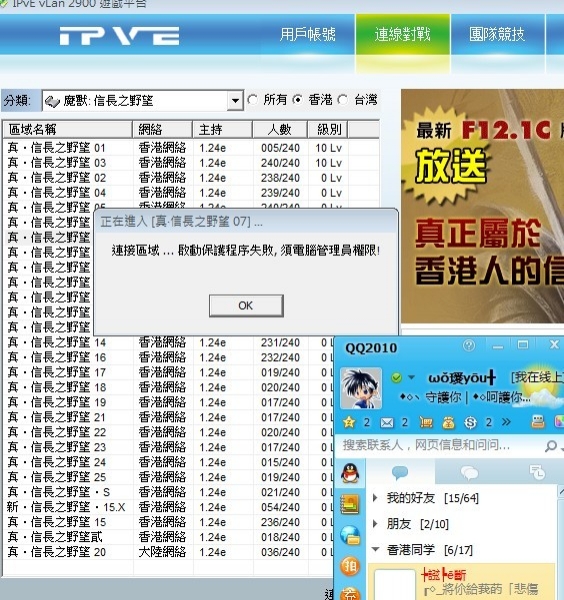Open the QQ message box icon
The height and width of the screenshot is (600, 564).
coord(538,422)
